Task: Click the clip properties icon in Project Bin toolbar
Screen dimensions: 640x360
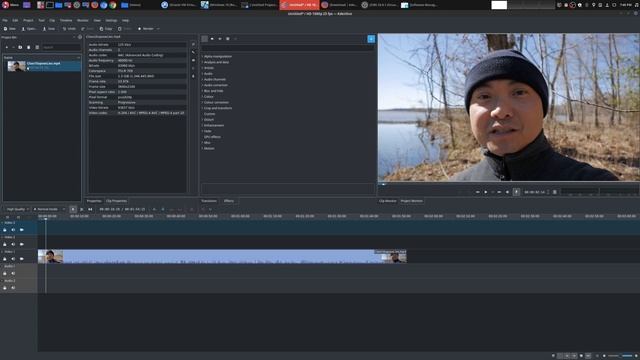Action: (x=29, y=47)
